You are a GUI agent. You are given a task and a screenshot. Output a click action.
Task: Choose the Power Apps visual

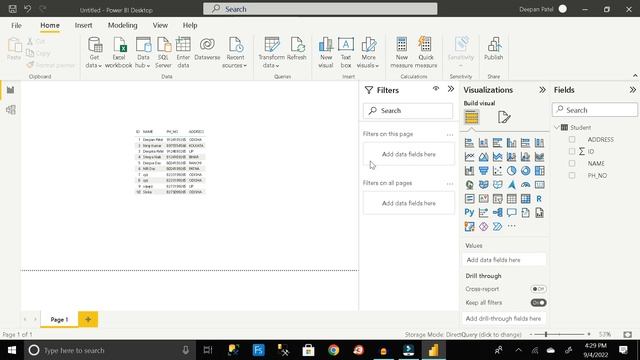click(483, 227)
